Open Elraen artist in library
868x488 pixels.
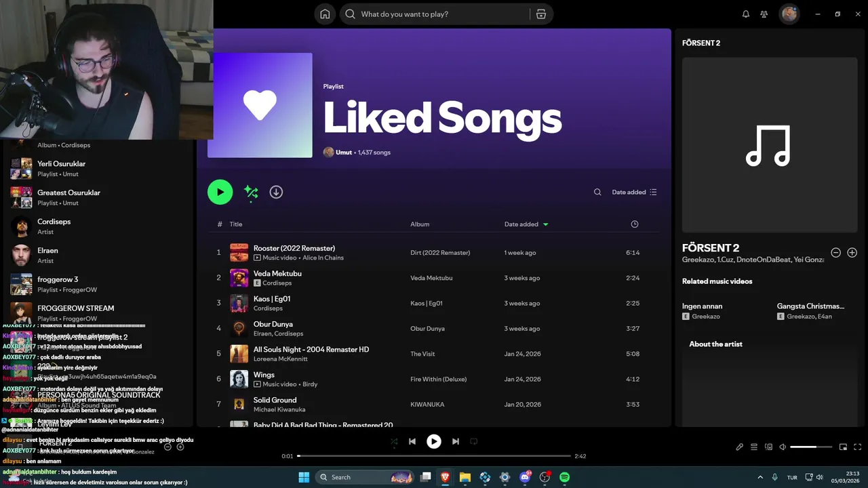coord(98,255)
